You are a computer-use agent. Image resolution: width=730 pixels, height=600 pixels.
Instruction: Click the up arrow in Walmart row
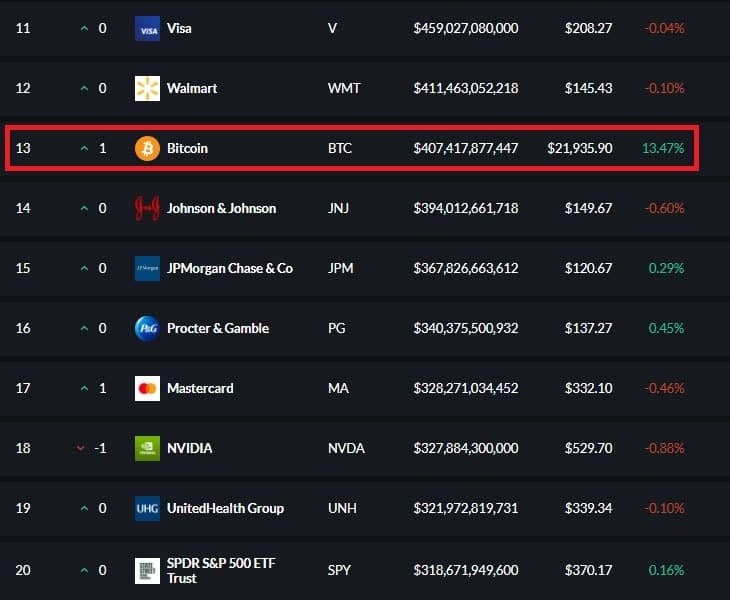84,88
